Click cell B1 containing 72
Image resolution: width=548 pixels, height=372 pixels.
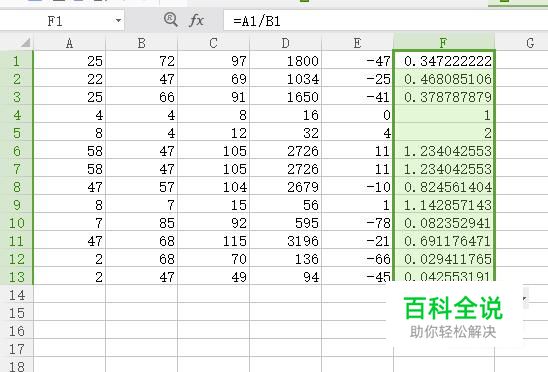(x=142, y=61)
